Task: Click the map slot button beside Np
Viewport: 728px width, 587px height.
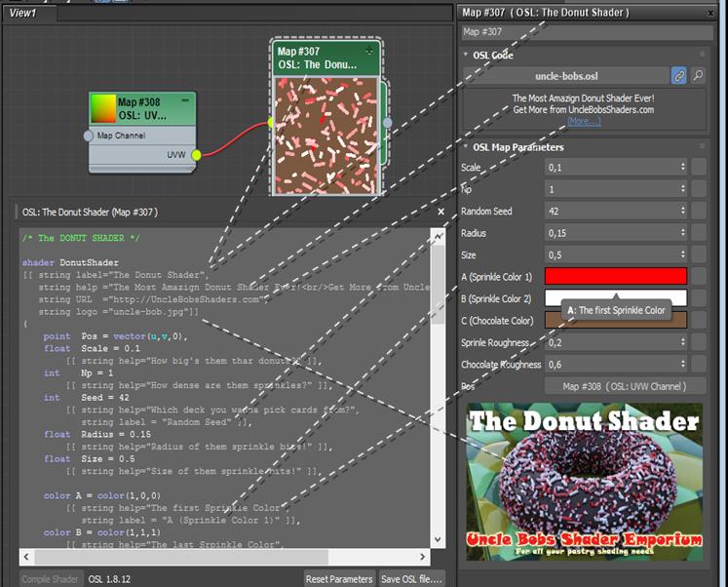Action: pos(699,188)
